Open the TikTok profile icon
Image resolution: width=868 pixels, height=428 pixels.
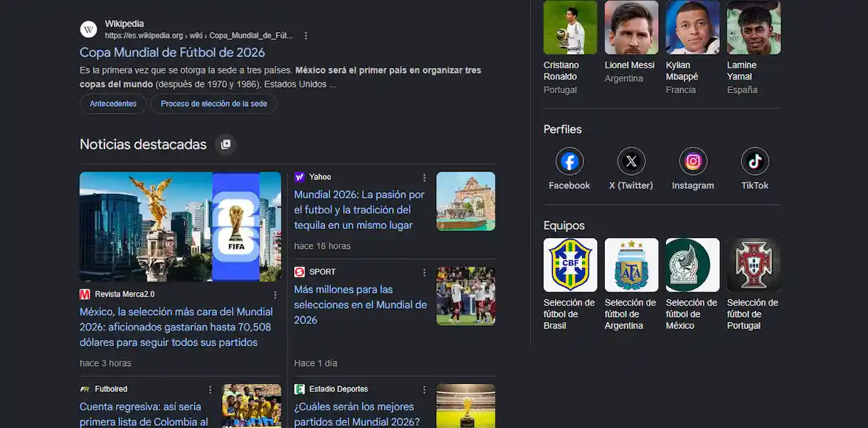(x=755, y=161)
